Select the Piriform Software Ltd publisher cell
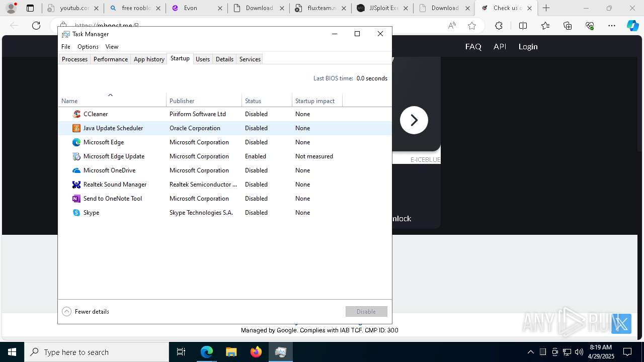Screen dimensions: 644x362 pyautogui.click(x=198, y=114)
